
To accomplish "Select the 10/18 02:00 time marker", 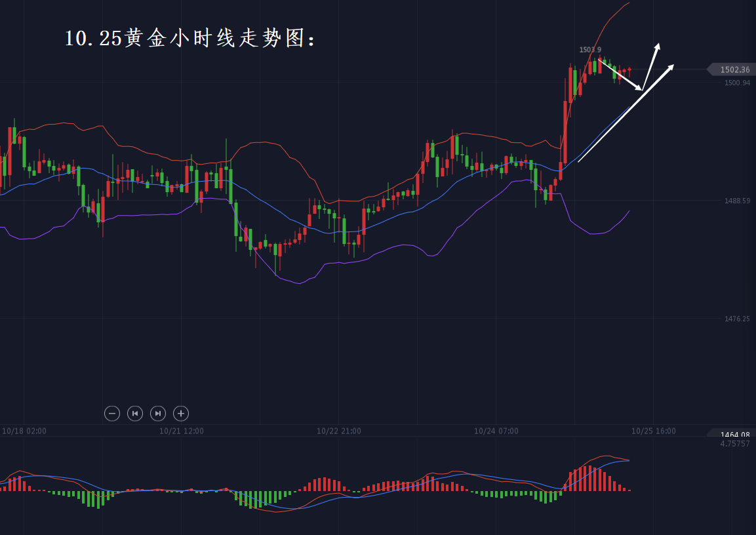I will [x=24, y=431].
